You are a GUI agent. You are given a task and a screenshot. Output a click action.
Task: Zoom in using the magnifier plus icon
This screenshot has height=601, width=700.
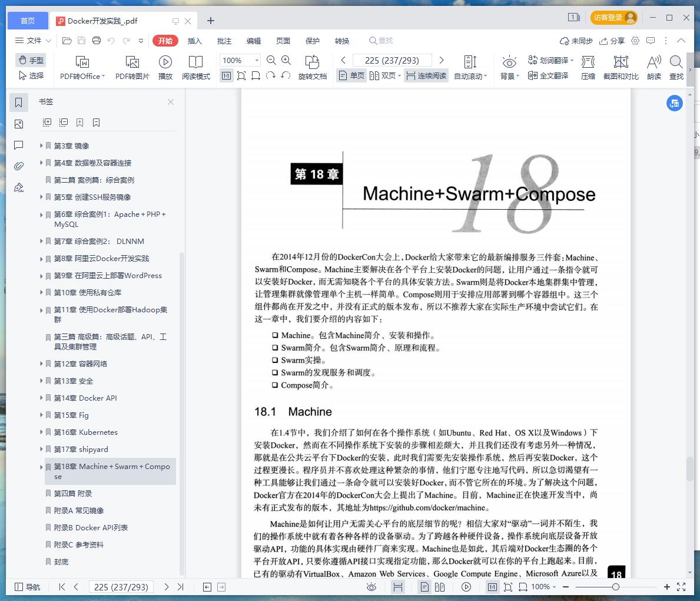286,60
